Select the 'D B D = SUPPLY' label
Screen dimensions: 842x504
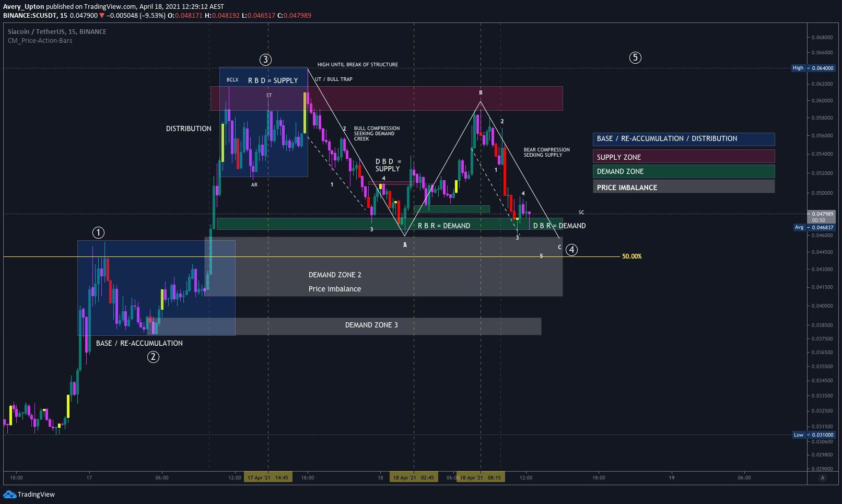tap(388, 165)
